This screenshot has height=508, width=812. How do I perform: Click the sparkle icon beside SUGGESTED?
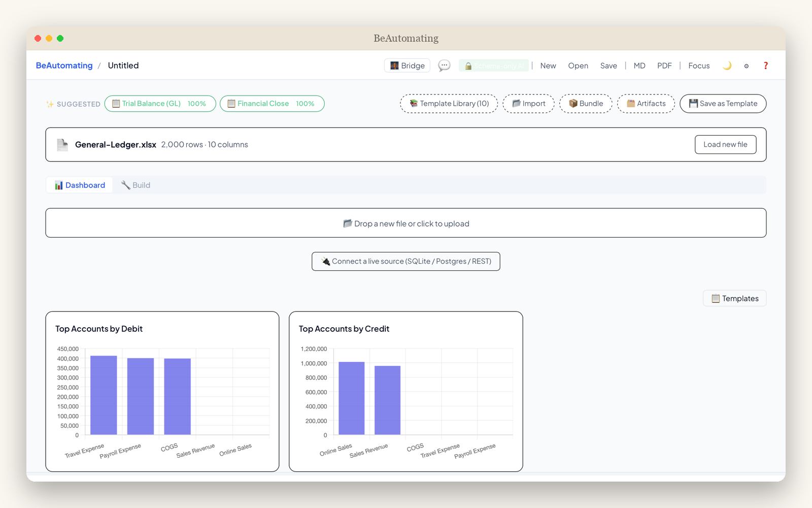(x=50, y=104)
